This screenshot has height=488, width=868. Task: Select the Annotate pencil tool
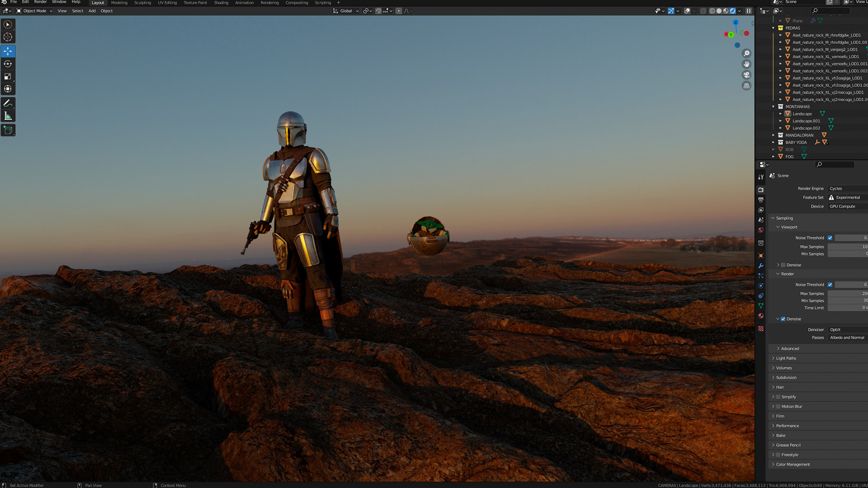tap(8, 103)
